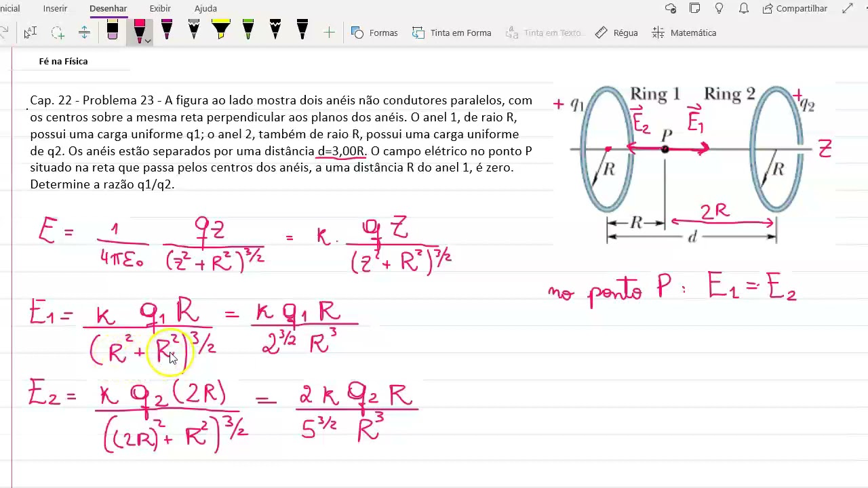The width and height of the screenshot is (868, 488).
Task: Choose the insert or remove space tool
Action: pyautogui.click(x=84, y=33)
